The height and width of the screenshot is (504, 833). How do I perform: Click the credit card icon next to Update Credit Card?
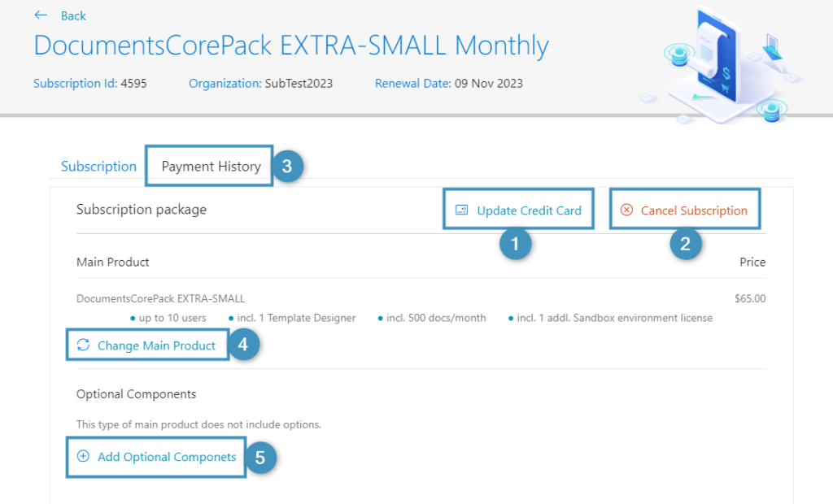(462, 210)
